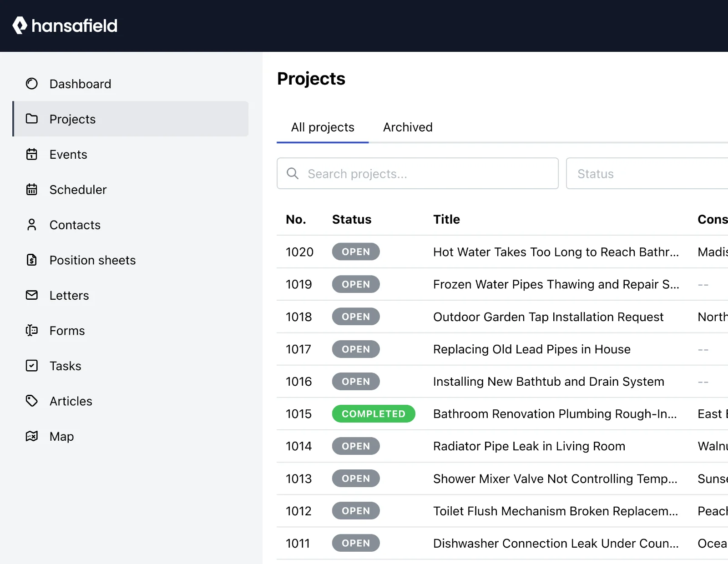Click the Events calendar icon
Image resolution: width=728 pixels, height=564 pixels.
(x=31, y=154)
